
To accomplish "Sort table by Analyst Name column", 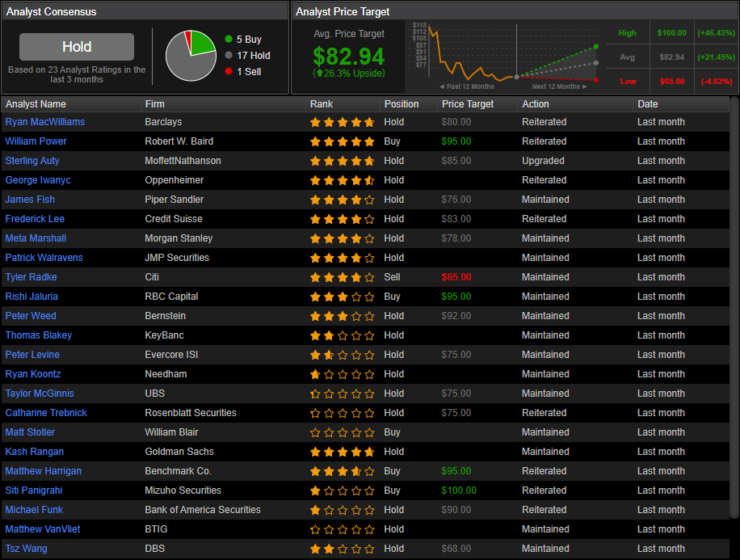I will point(36,104).
